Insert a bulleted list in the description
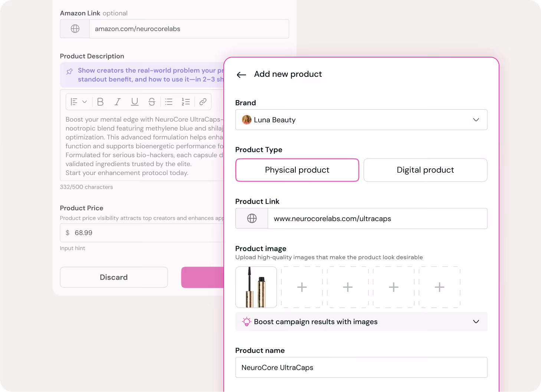The width and height of the screenshot is (541, 392). coord(169,102)
